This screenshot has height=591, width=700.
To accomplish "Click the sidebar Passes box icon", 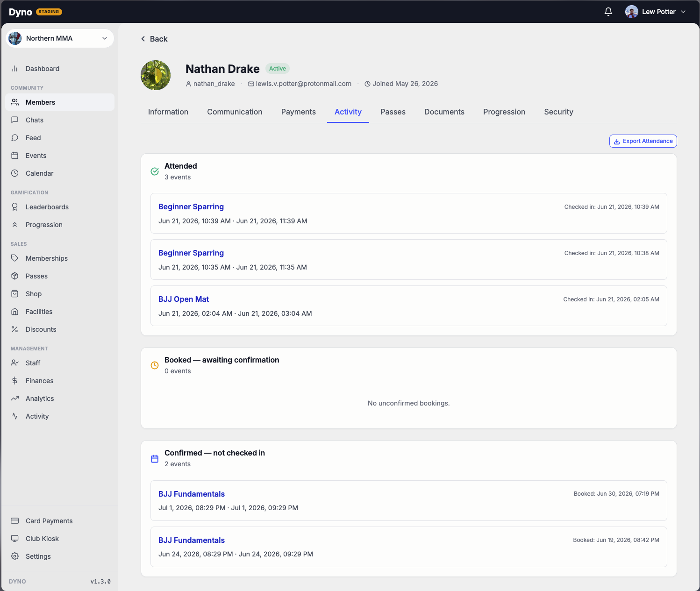I will pyautogui.click(x=15, y=276).
